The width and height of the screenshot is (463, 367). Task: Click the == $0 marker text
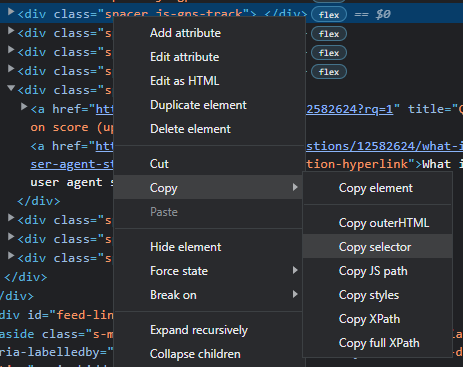[x=372, y=14]
